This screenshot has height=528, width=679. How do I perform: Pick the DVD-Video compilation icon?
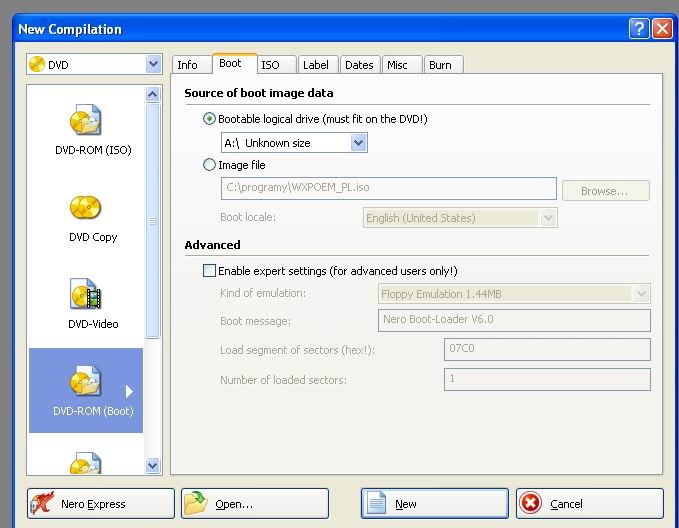pos(86,294)
